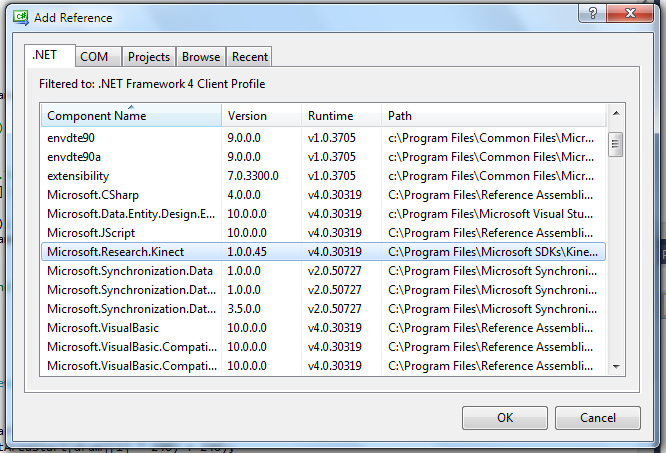Image resolution: width=666 pixels, height=453 pixels.
Task: Click the scroll down arrow of the list
Action: click(x=616, y=366)
